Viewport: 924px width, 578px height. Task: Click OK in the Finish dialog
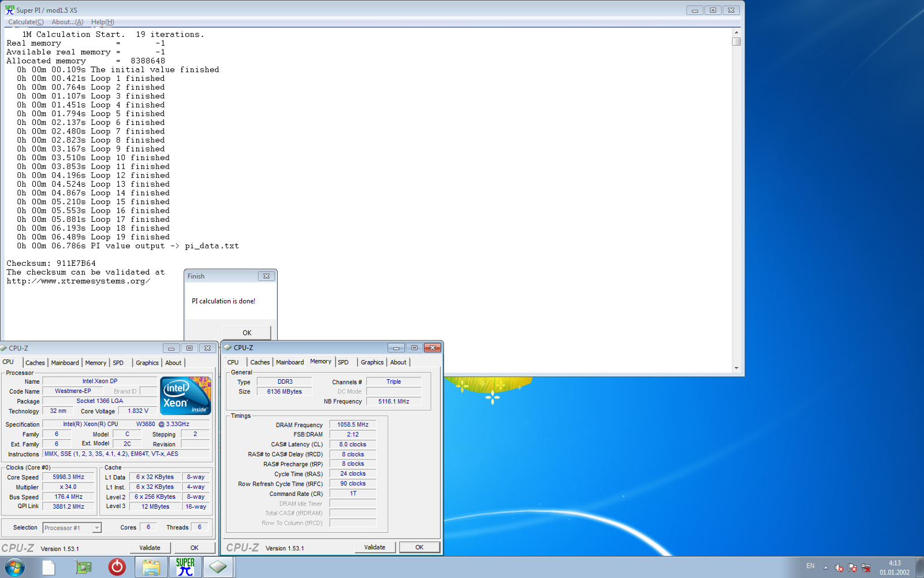click(x=247, y=332)
